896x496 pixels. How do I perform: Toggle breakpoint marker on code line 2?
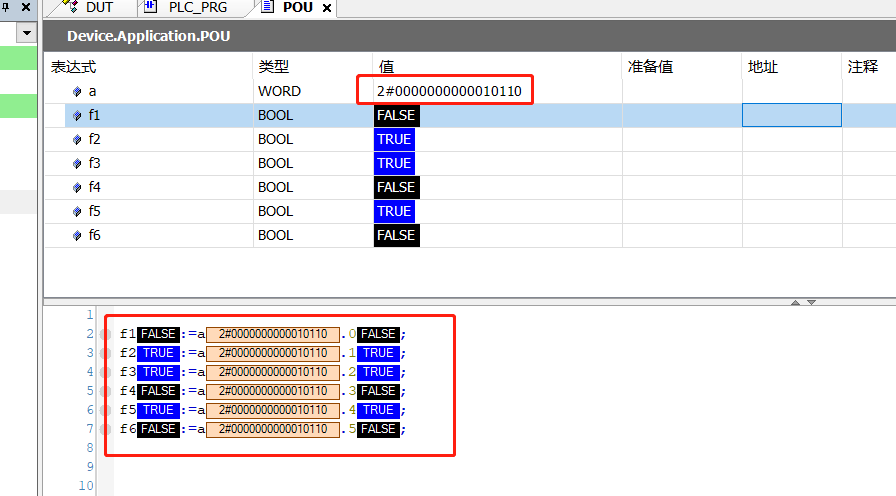[x=105, y=334]
